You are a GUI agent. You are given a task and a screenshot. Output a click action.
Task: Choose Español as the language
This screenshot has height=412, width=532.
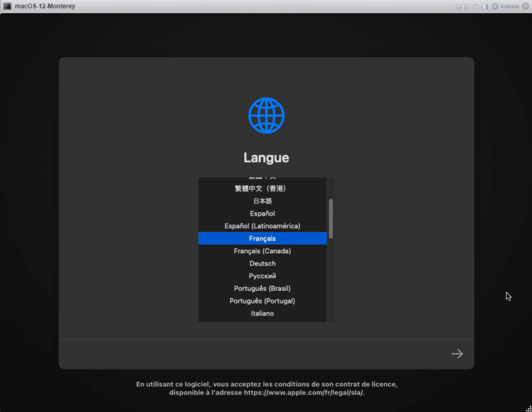pos(262,214)
